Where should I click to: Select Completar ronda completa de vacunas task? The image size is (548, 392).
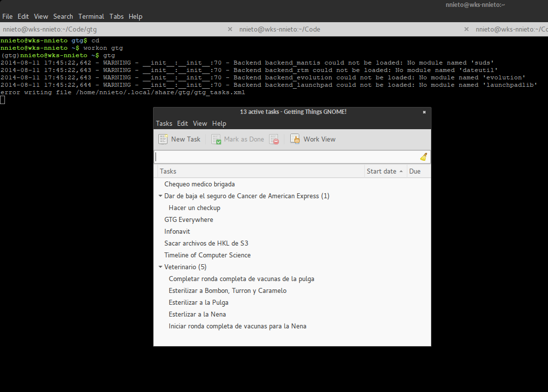coord(241,279)
